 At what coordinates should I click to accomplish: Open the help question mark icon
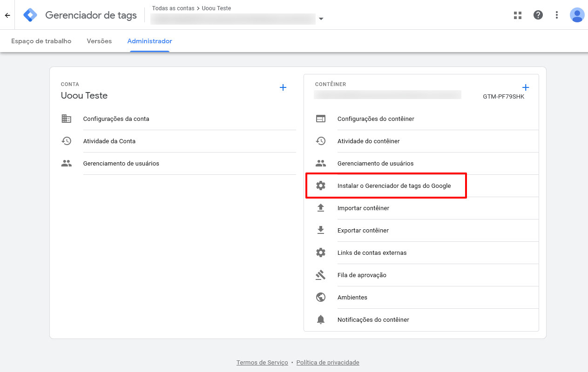(x=538, y=15)
